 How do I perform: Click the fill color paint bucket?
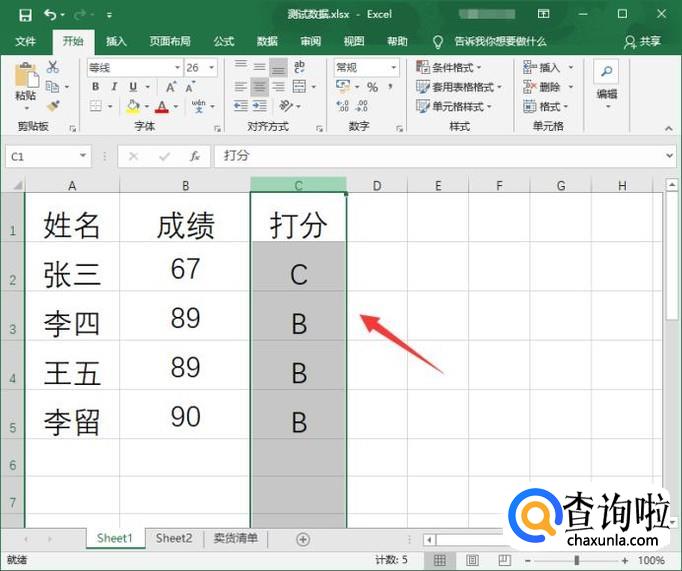[x=133, y=106]
